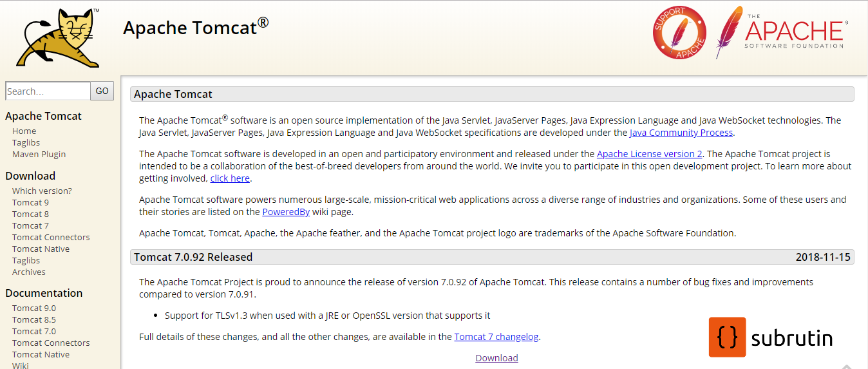Open Tomcat 8 under Download section
Screen dimensions: 868x369
point(30,214)
